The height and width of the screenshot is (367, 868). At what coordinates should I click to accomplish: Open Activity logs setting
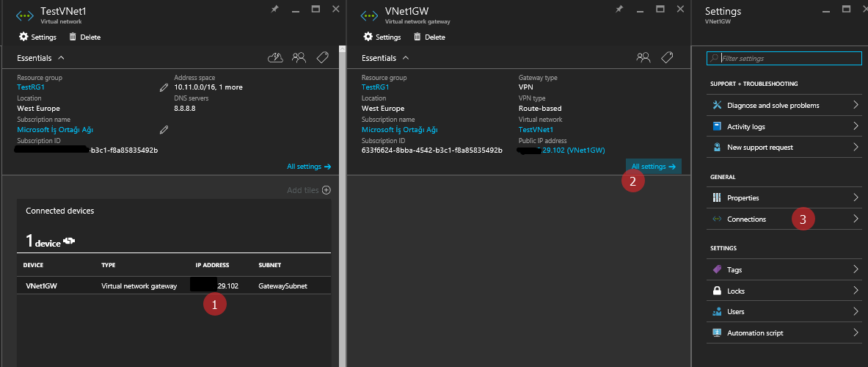[x=784, y=126]
